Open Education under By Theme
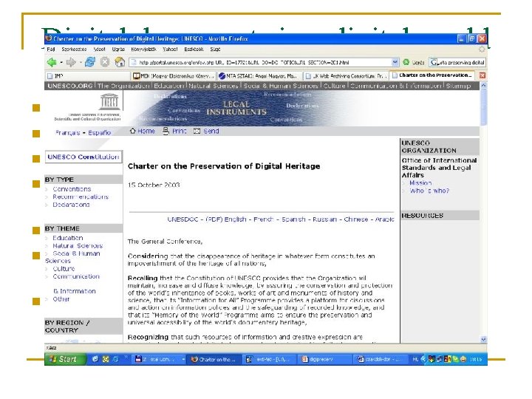The width and height of the screenshot is (532, 399). 68,238
